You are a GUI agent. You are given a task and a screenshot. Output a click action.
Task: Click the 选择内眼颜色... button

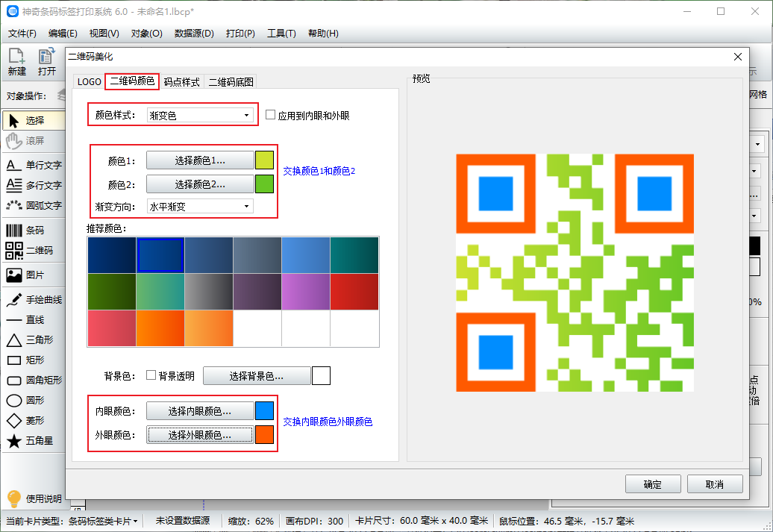point(200,410)
